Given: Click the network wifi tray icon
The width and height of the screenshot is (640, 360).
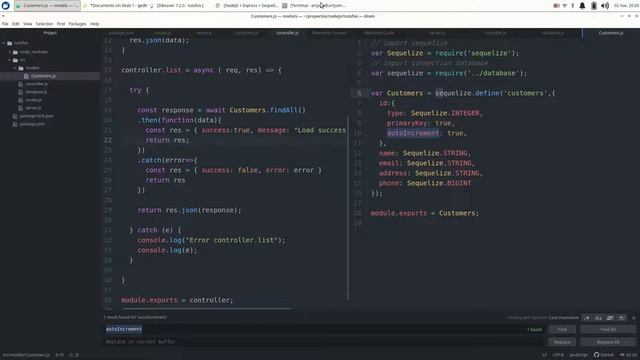Looking at the screenshot, I should click(564, 6).
